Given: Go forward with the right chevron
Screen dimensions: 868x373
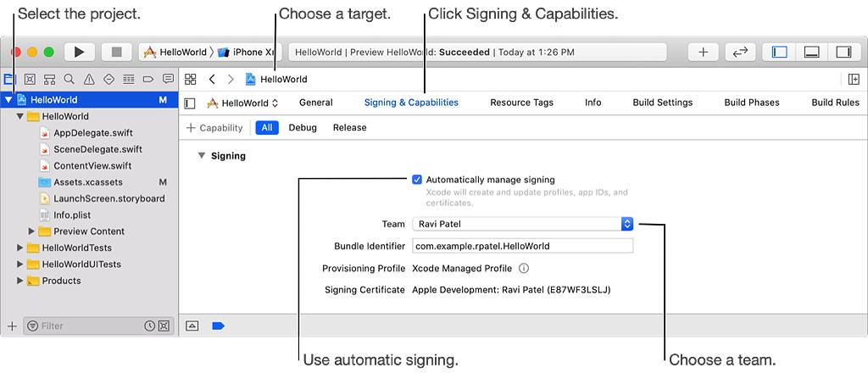Looking at the screenshot, I should coord(231,79).
